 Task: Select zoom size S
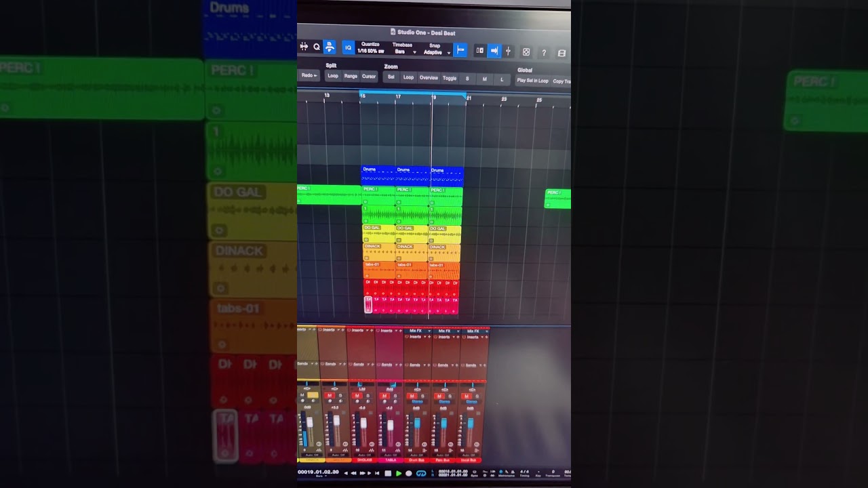pos(467,79)
